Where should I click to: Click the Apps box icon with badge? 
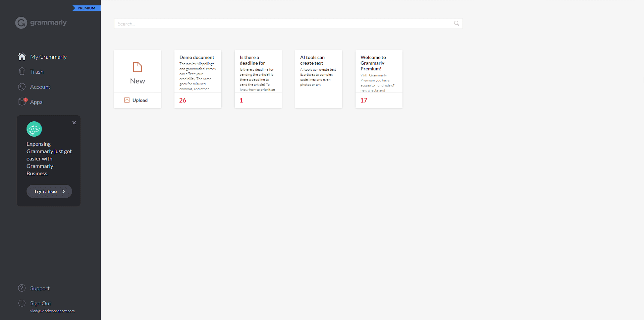tap(22, 102)
